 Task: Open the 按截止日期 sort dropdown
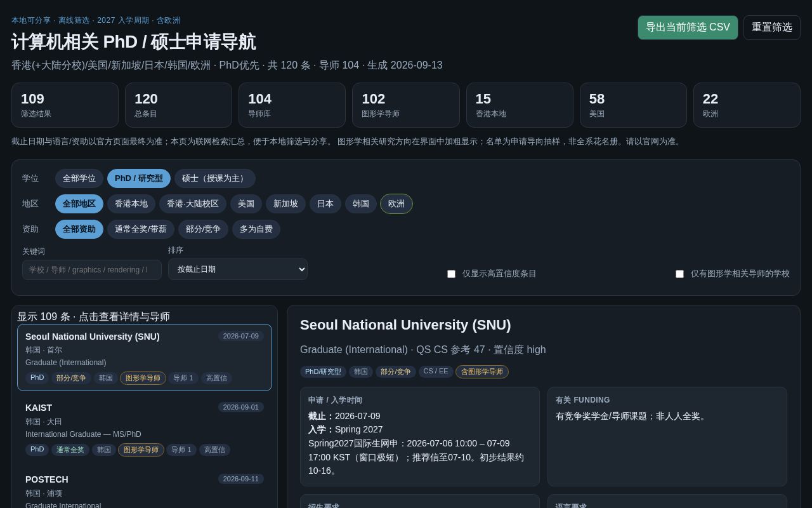(x=238, y=269)
